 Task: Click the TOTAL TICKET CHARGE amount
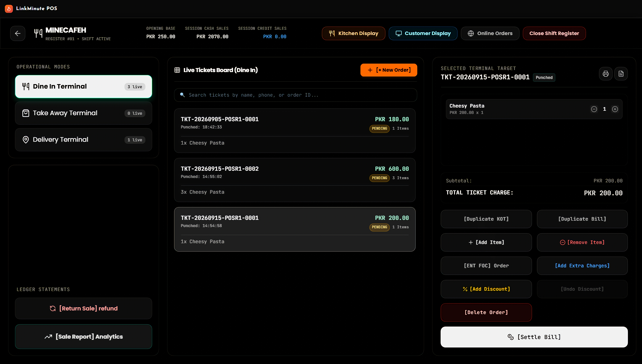point(603,193)
